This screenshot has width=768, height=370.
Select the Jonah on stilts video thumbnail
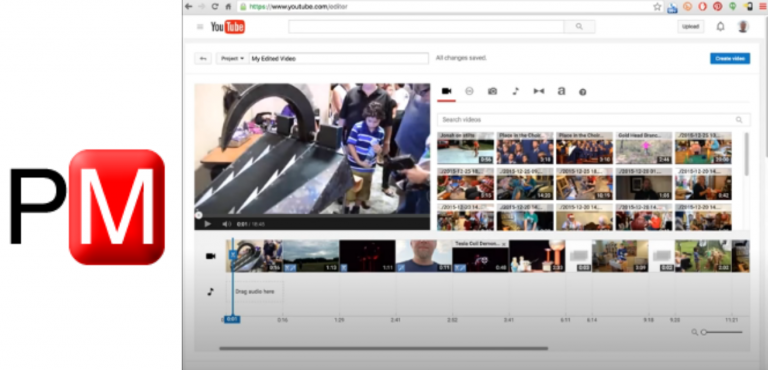click(x=465, y=148)
